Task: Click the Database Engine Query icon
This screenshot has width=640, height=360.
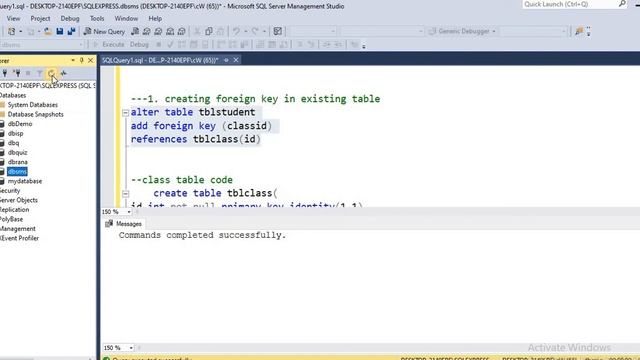Action: point(135,31)
